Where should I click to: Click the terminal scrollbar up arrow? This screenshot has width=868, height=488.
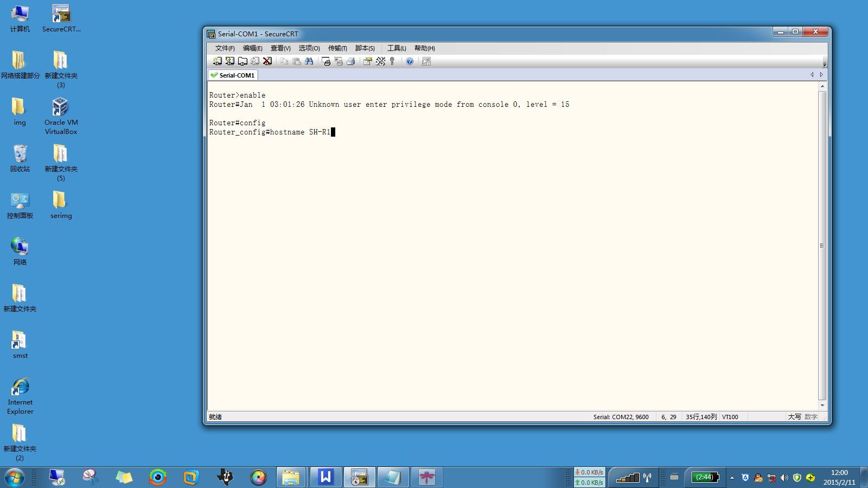[822, 86]
